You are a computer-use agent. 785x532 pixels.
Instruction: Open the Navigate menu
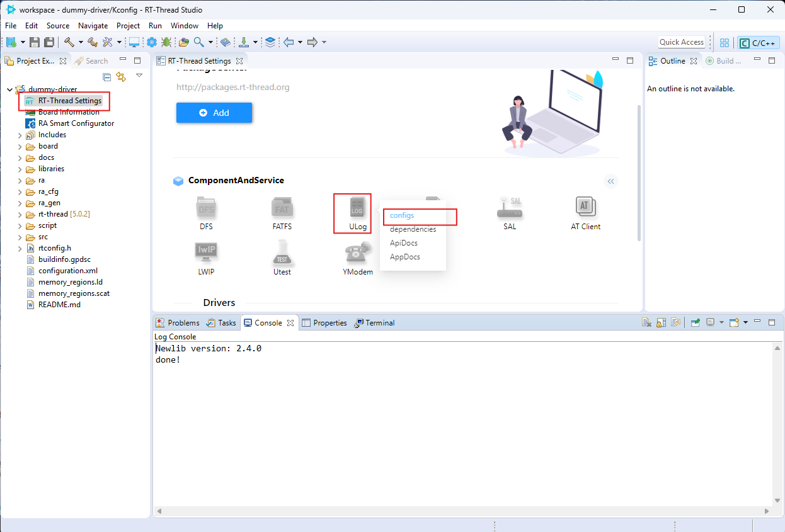pyautogui.click(x=93, y=26)
